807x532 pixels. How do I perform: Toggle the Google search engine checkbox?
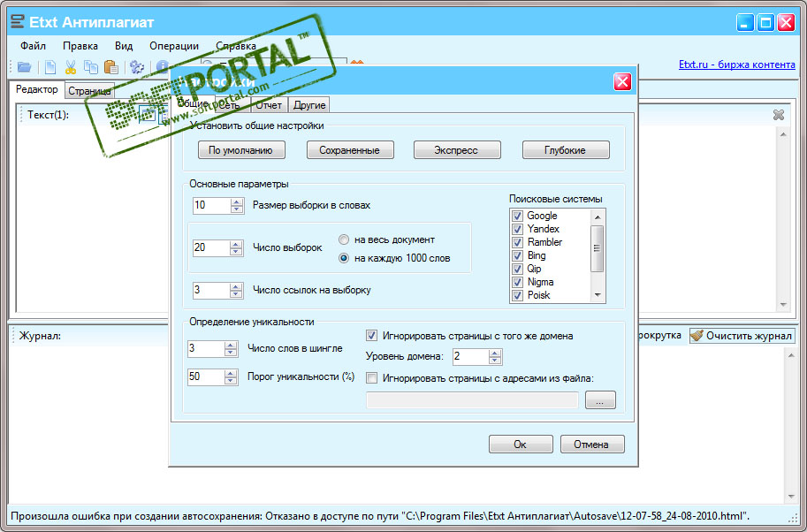click(x=518, y=217)
